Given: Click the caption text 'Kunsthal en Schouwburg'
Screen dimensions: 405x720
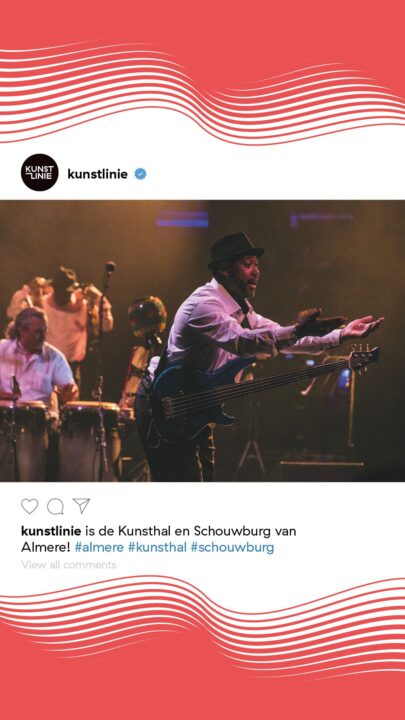Looking at the screenshot, I should 195,531.
